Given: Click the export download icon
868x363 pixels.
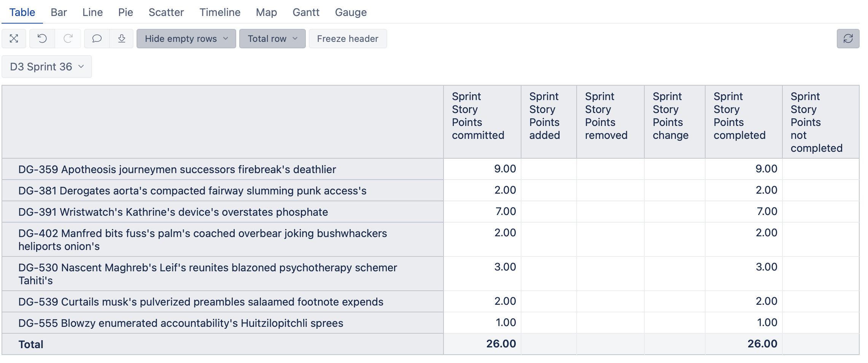Looking at the screenshot, I should [122, 38].
